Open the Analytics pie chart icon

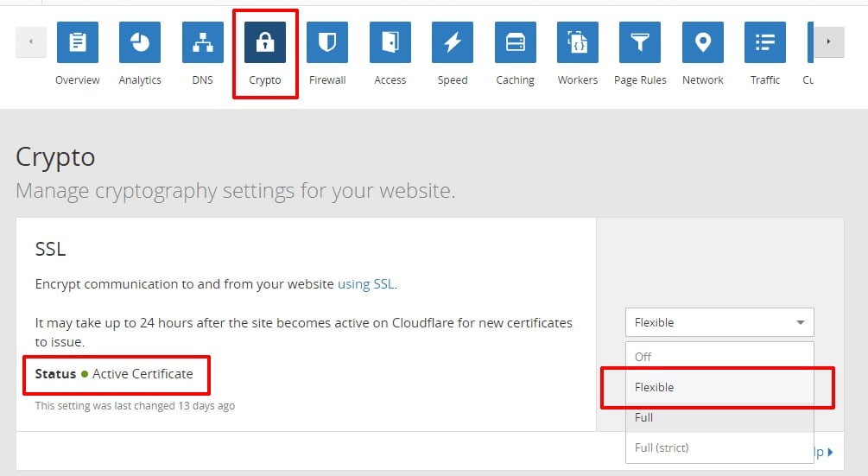(x=140, y=43)
